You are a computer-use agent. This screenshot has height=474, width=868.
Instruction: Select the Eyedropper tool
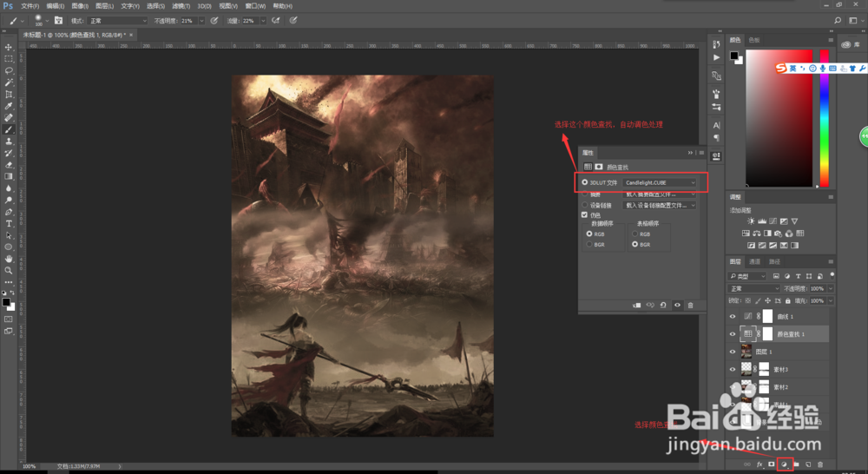click(x=9, y=106)
